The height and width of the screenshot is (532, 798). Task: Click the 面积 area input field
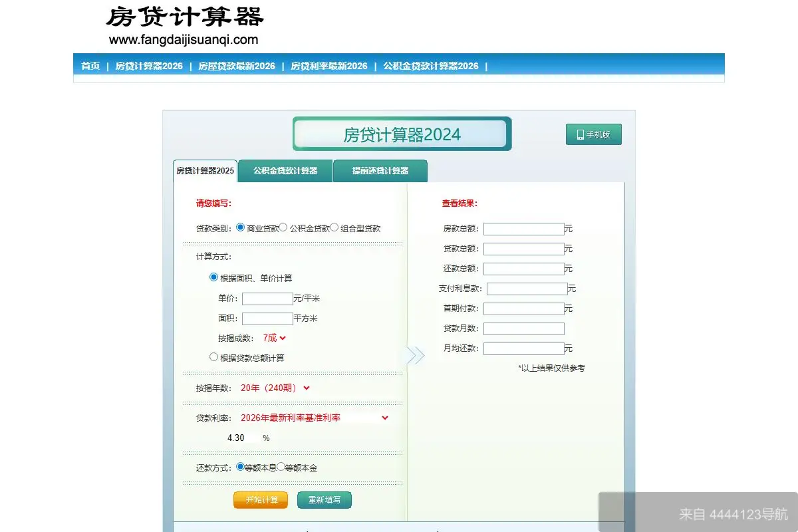click(x=267, y=319)
